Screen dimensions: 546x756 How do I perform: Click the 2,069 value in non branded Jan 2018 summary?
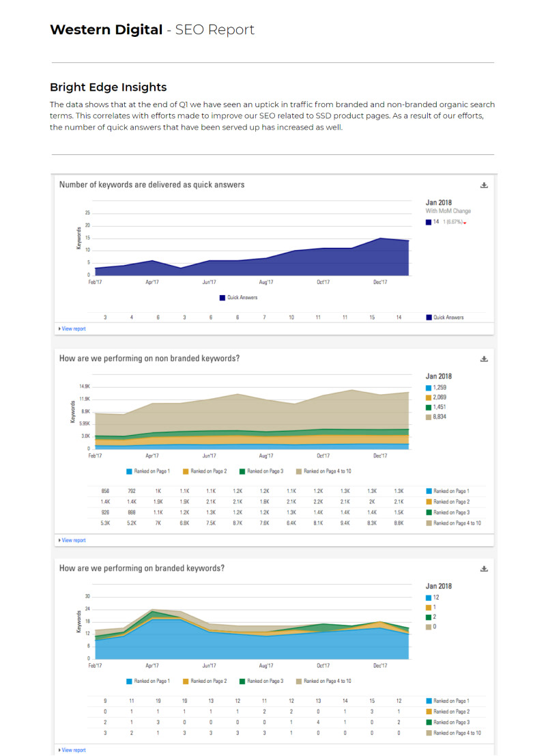(440, 397)
